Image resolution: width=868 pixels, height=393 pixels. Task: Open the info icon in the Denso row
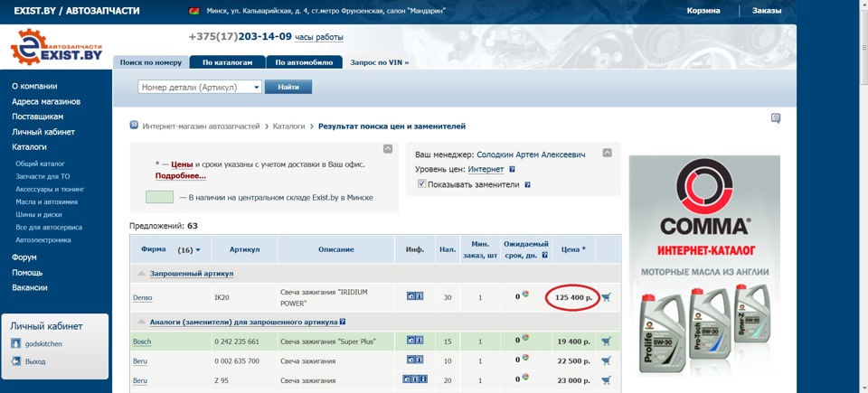click(419, 296)
